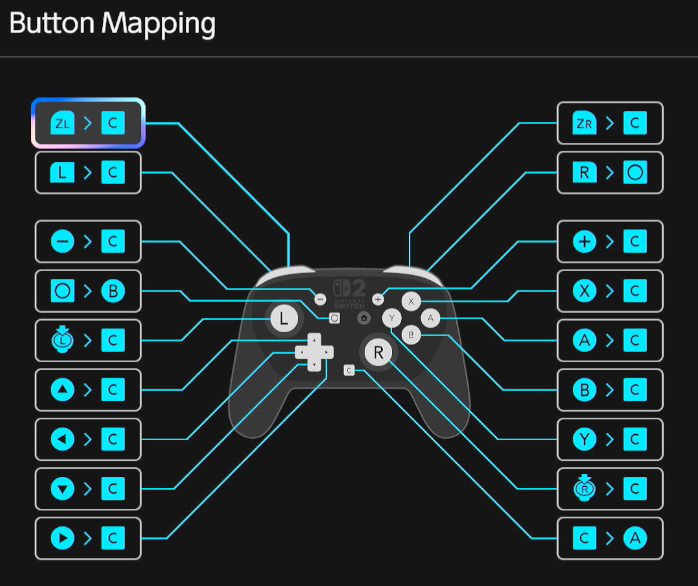Open the Plus button mapping

point(610,241)
